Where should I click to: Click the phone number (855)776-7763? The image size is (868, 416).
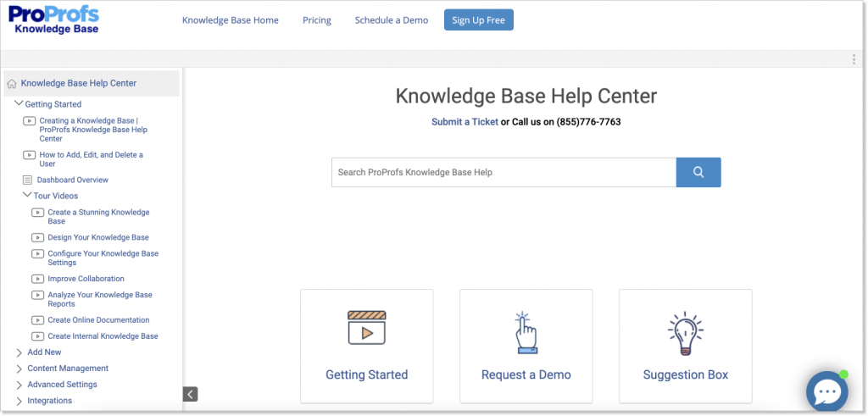588,122
